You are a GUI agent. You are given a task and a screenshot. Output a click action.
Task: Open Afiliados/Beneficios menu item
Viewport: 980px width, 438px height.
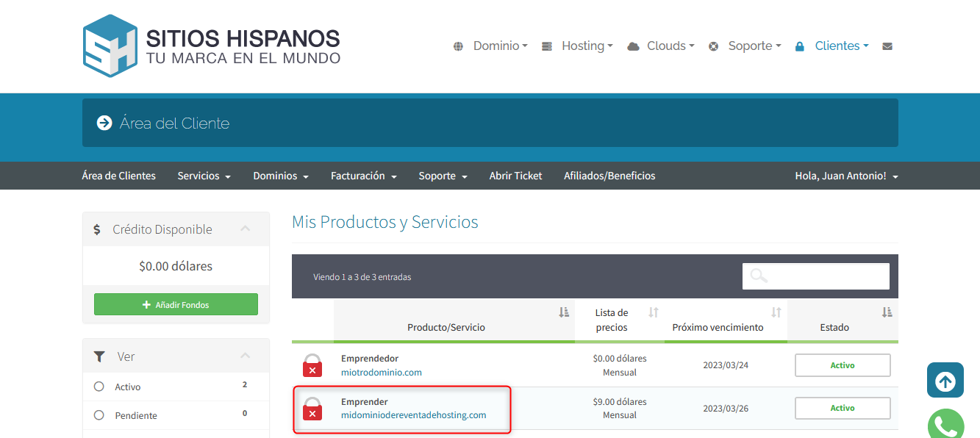(x=609, y=176)
